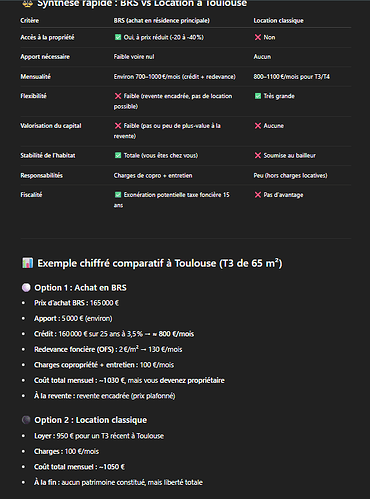Click the 'Coût total mensuel : ~1030 €' line
This screenshot has height=499, width=370.
coord(129,380)
